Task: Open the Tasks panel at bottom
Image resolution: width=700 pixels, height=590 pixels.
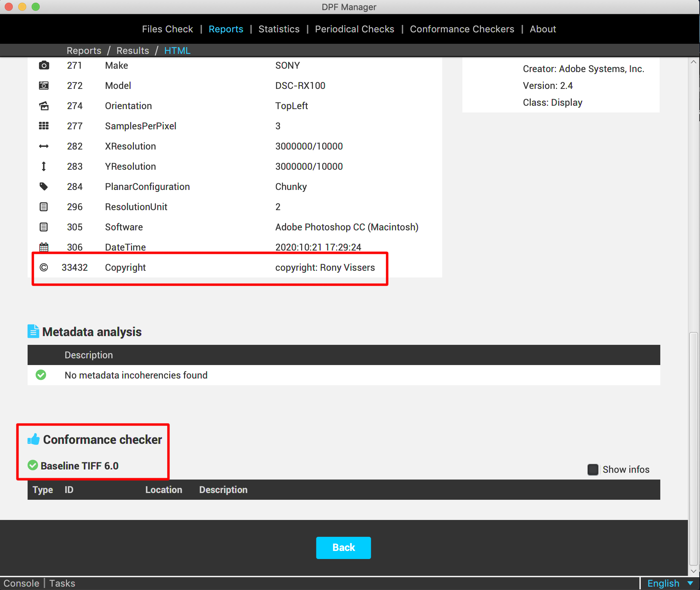Action: pos(62,583)
